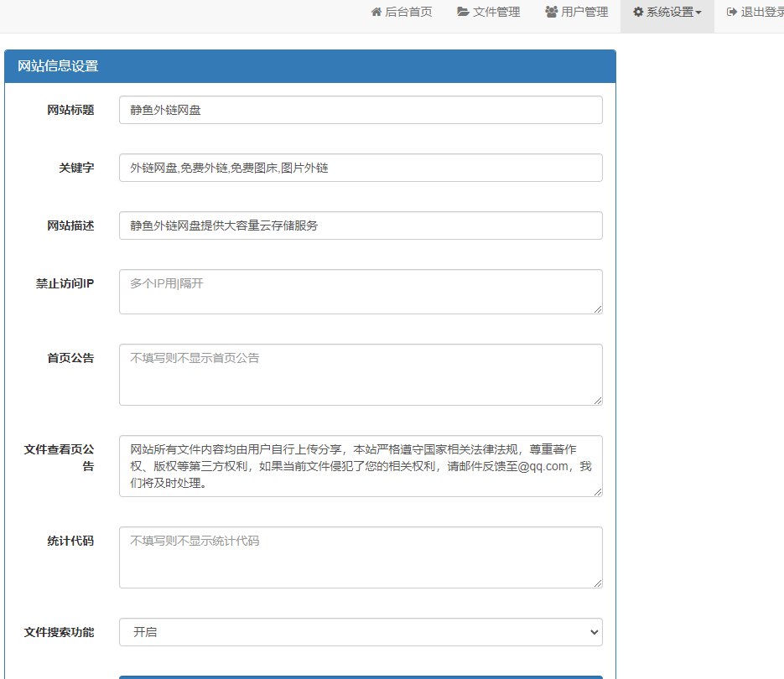Click into the 关键字 text field

point(361,168)
